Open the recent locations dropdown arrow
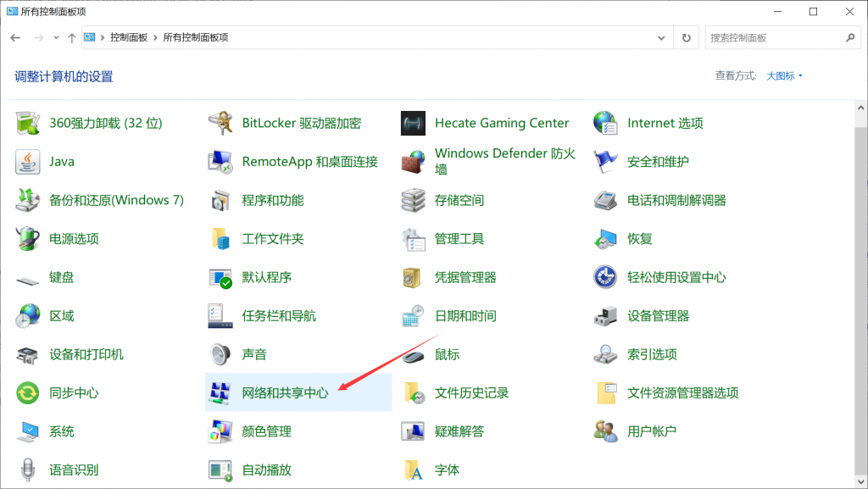 (56, 37)
